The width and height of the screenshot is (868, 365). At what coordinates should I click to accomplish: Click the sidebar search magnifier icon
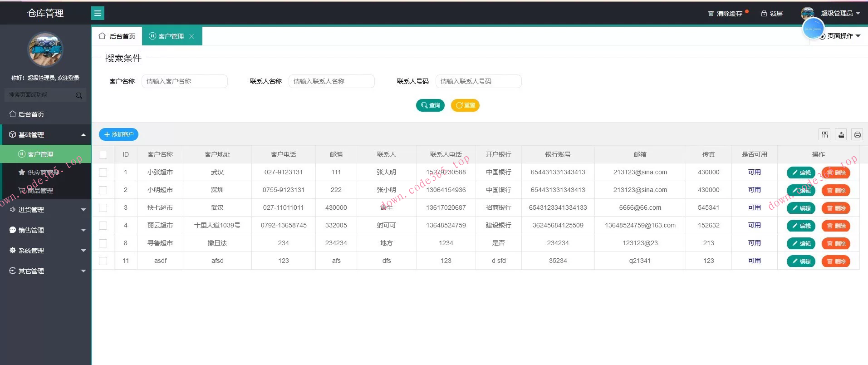[79, 95]
